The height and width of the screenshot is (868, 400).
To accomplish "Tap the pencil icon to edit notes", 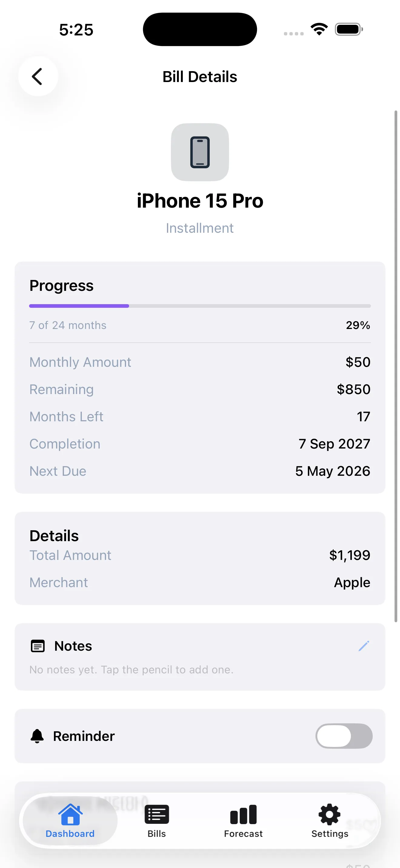I will pos(364,646).
